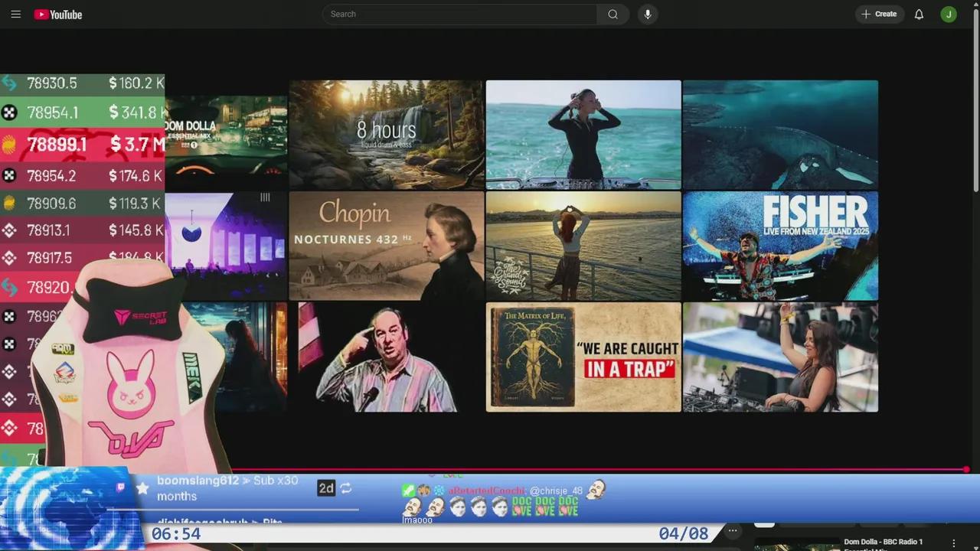Open the We Are Caught in a Trap video

point(583,357)
